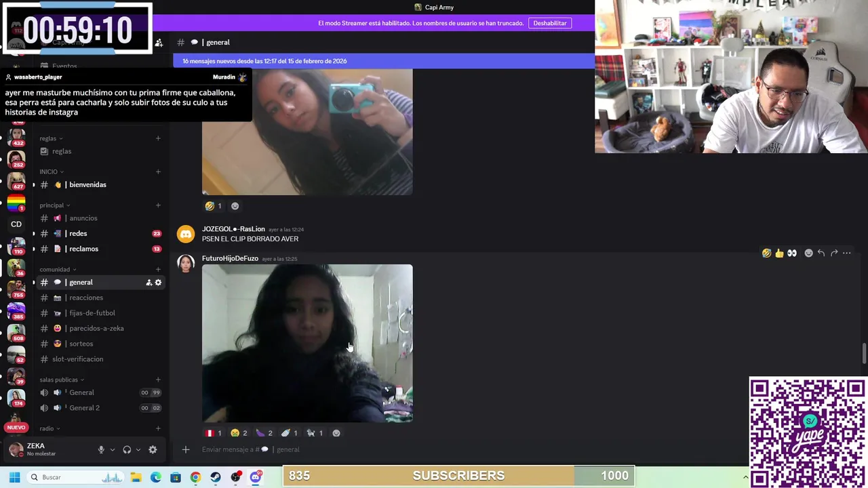Create invite for general channel
This screenshot has height=488, width=868.
click(149, 282)
